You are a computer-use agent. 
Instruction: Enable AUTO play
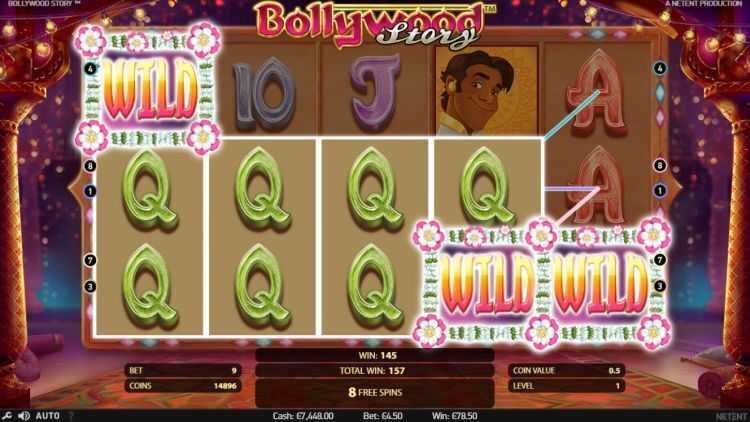tap(48, 416)
